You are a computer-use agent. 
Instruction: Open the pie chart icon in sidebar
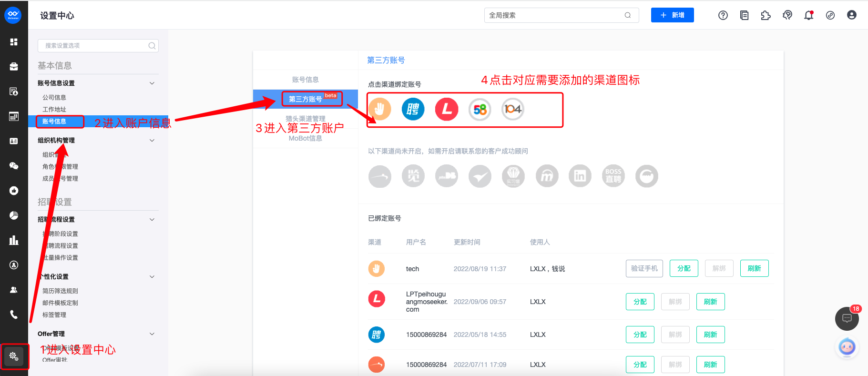[14, 215]
